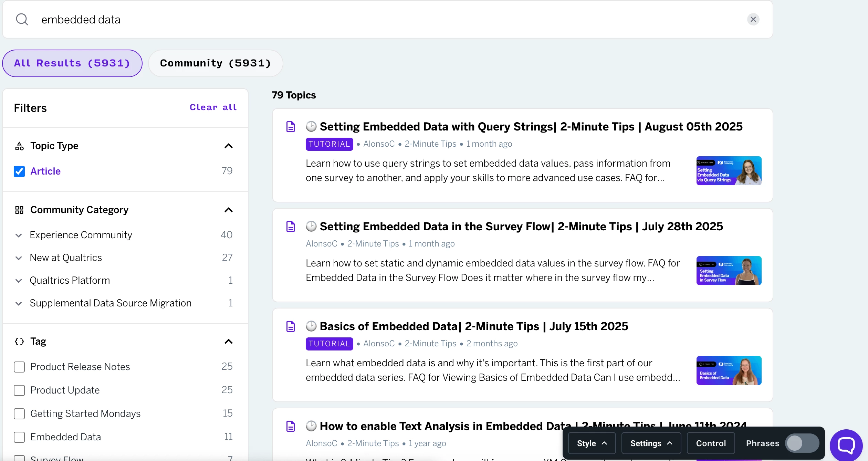Toggle the Phrases switch
Image resolution: width=868 pixels, height=461 pixels.
(x=802, y=443)
